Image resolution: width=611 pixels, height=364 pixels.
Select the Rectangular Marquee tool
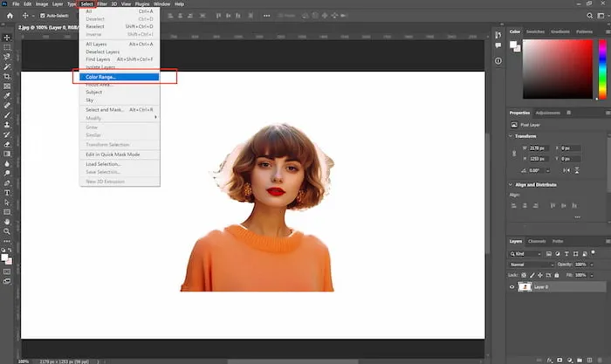(x=7, y=47)
